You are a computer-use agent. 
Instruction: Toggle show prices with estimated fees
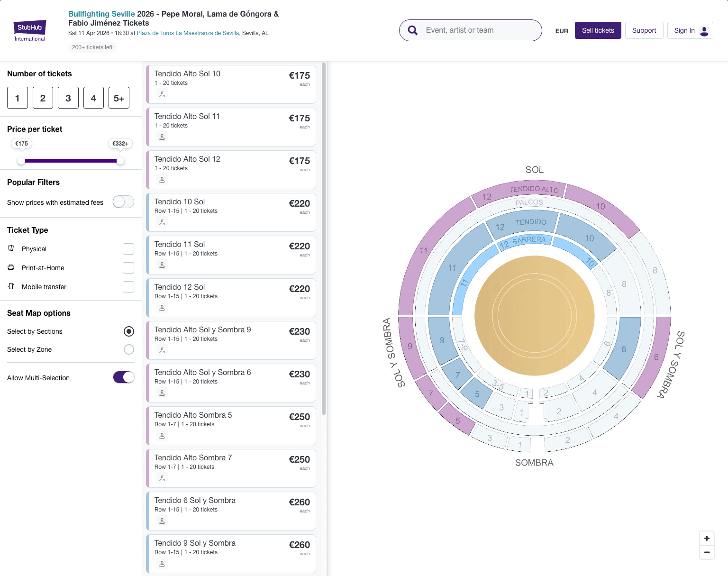click(x=123, y=202)
